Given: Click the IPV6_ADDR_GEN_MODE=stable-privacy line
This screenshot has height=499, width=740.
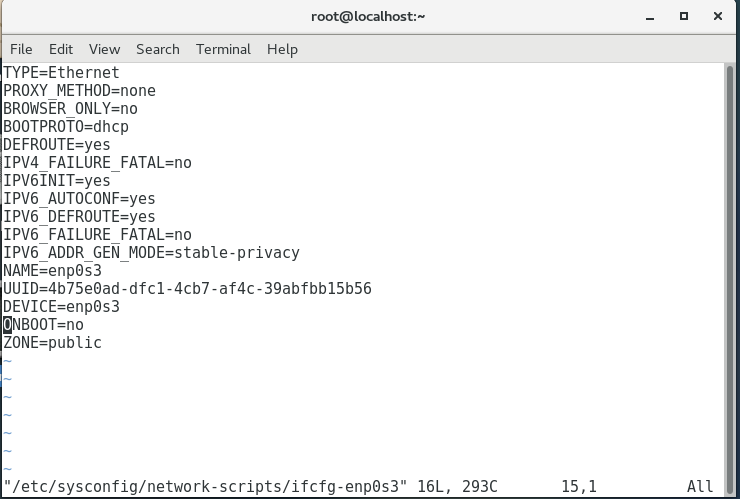Looking at the screenshot, I should coord(151,253).
